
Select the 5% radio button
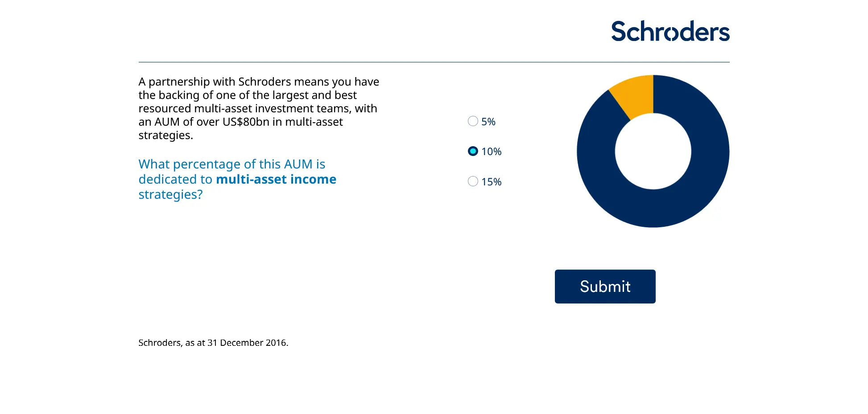473,121
